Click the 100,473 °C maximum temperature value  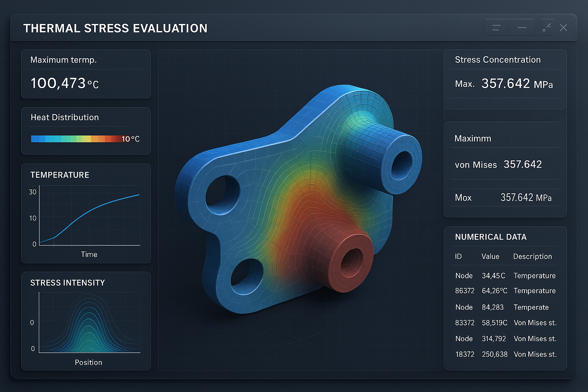pos(64,83)
